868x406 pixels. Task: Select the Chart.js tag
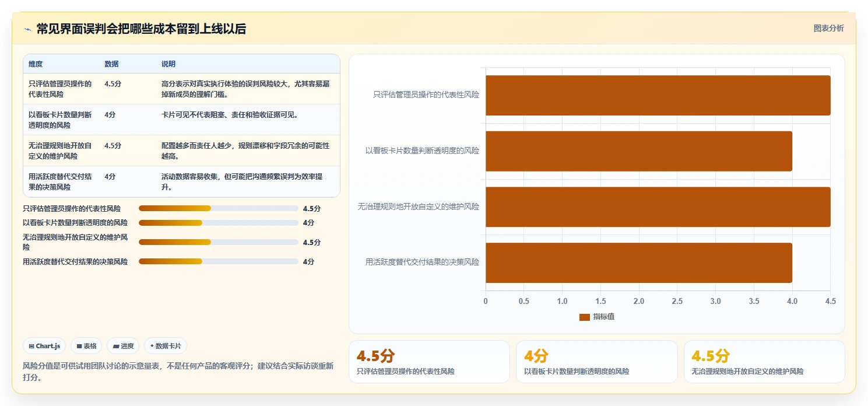point(45,346)
